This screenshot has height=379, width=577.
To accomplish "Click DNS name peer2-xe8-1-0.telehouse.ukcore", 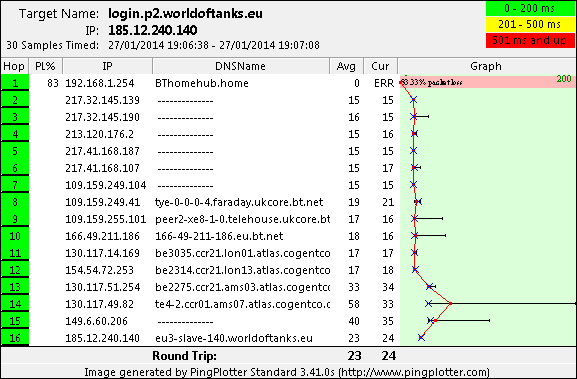I will pyautogui.click(x=243, y=219).
